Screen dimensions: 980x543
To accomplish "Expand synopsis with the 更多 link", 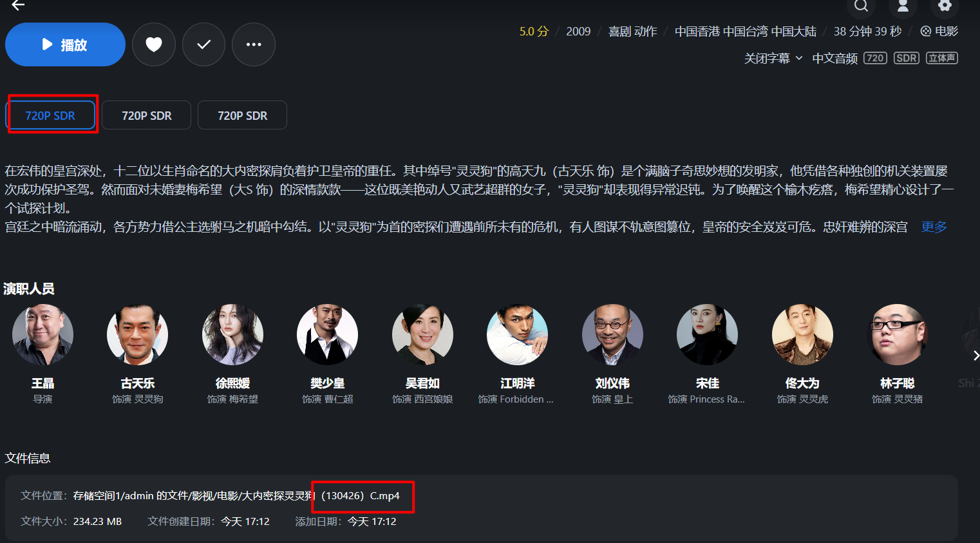I will [x=934, y=227].
